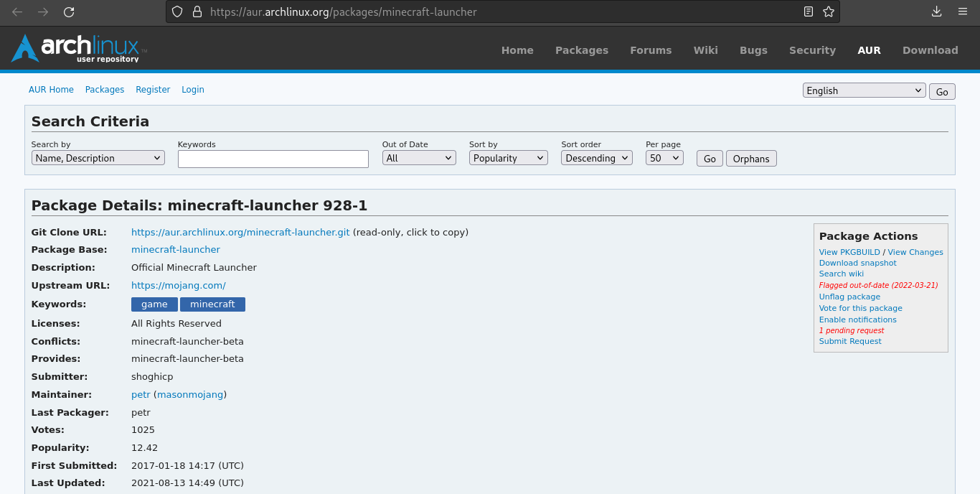Click Flagged out-of-date (2022-03-21) link
Image resolution: width=980 pixels, height=494 pixels.
879,285
